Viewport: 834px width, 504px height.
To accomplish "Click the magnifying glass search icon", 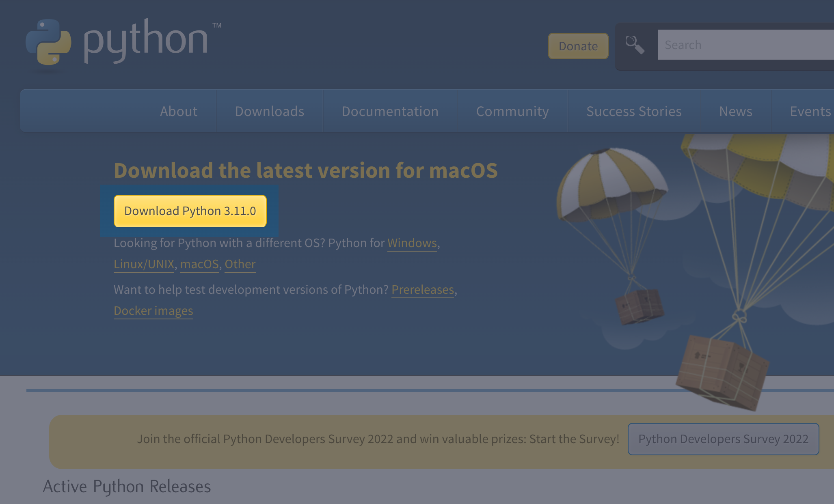I will tap(635, 45).
